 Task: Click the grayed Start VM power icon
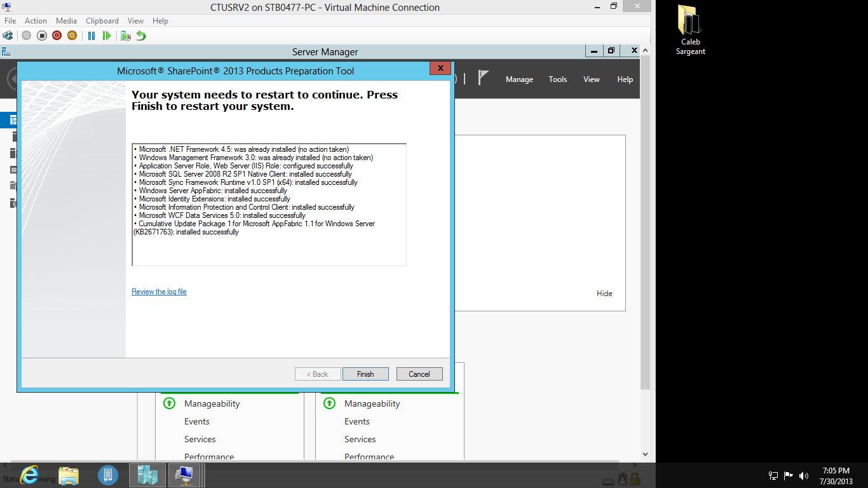click(26, 36)
